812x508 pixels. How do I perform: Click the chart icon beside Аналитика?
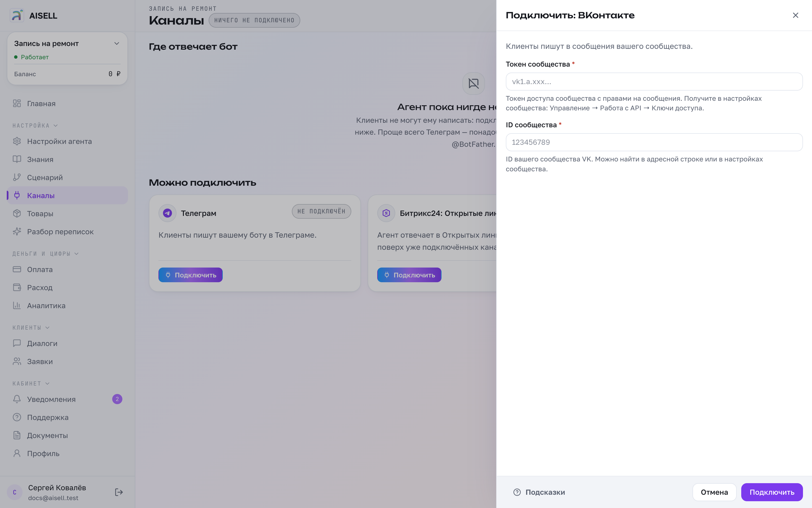point(17,306)
